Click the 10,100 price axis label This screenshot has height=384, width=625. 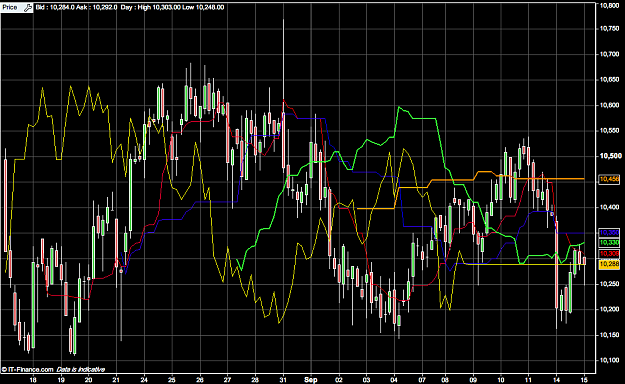click(x=609, y=360)
